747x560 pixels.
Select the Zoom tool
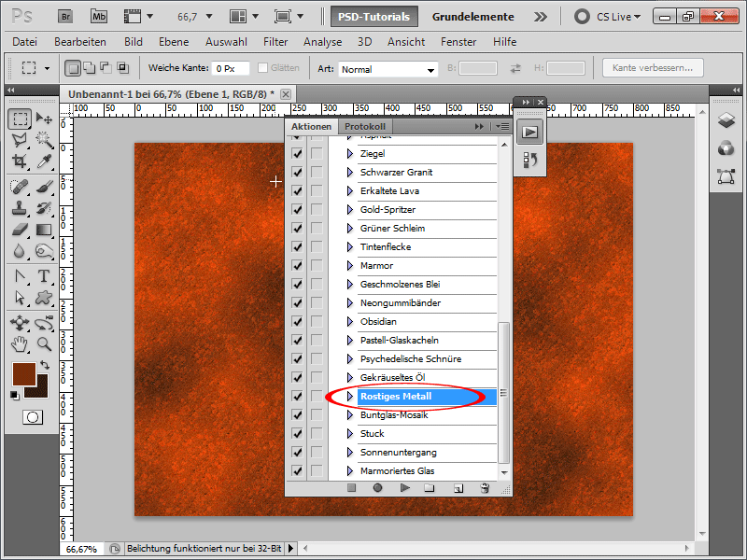[44, 344]
